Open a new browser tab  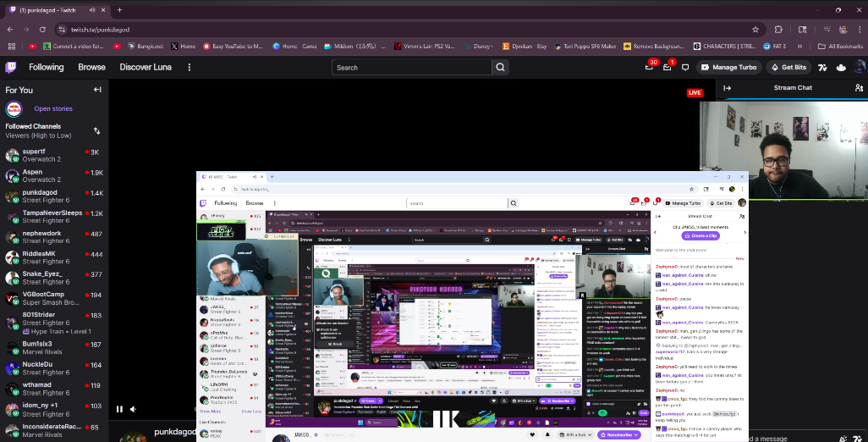point(119,10)
